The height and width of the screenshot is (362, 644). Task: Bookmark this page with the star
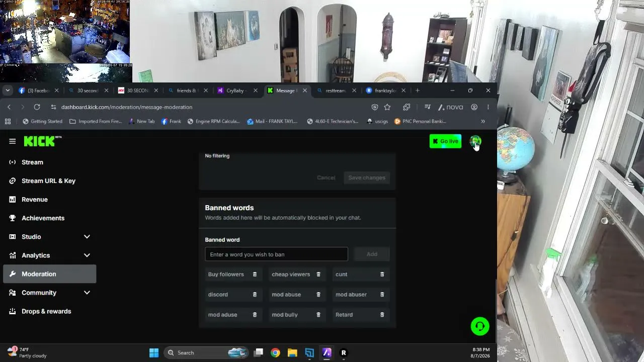click(x=387, y=107)
